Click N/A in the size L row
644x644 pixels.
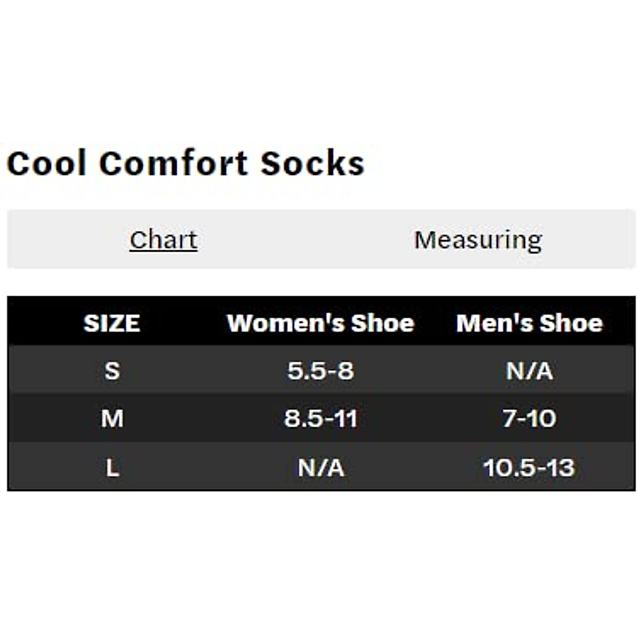320,467
